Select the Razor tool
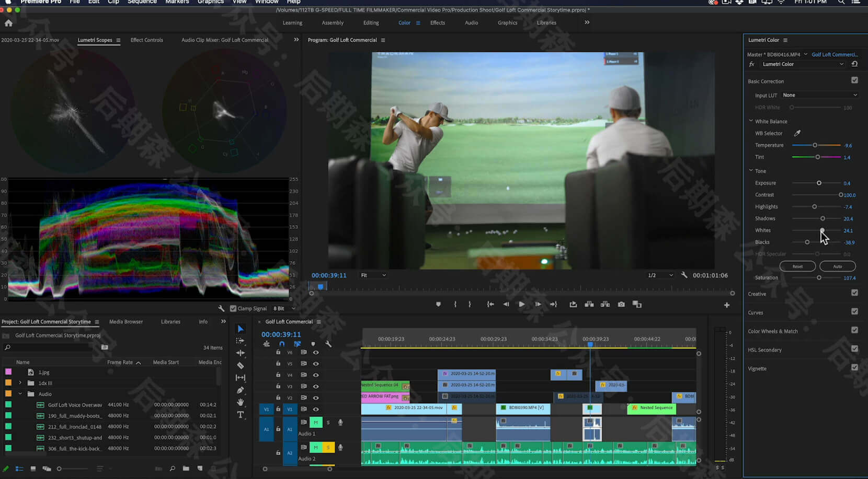This screenshot has height=479, width=868. tap(240, 365)
